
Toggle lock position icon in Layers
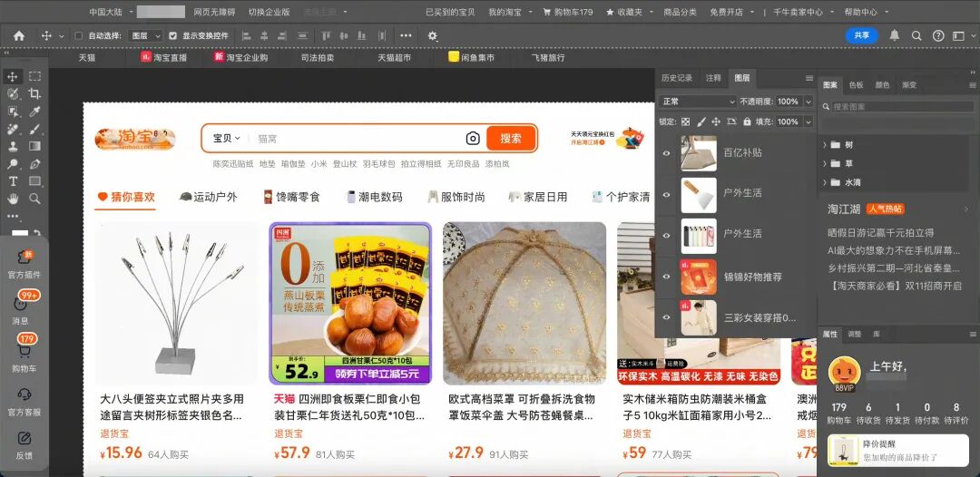716,122
